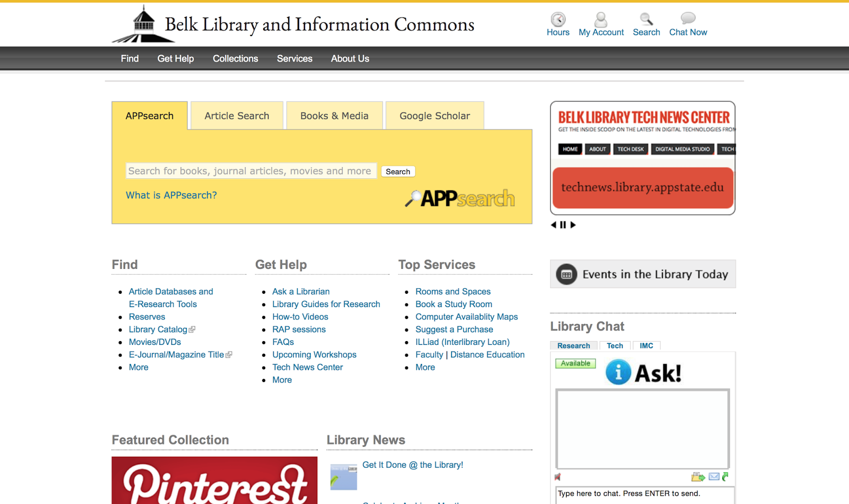Open the RAP sessions link
The image size is (849, 504).
(299, 329)
